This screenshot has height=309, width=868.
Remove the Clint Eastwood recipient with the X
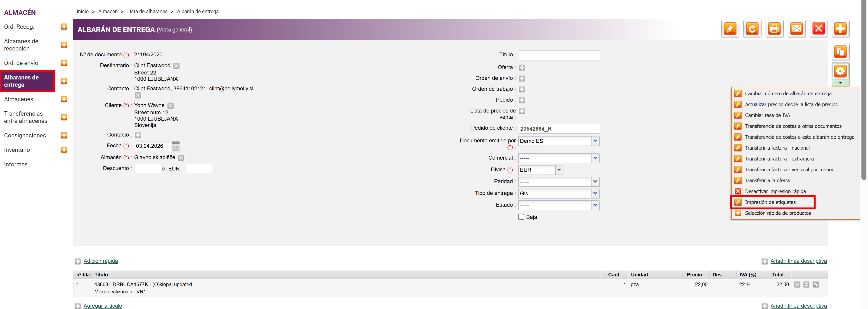176,66
